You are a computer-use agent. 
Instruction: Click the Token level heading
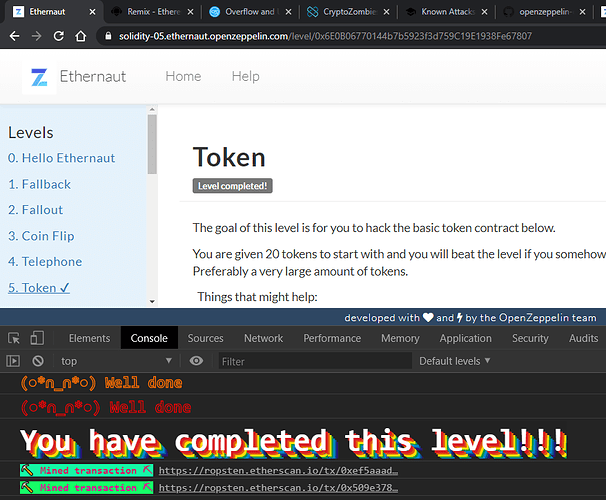pyautogui.click(x=229, y=157)
